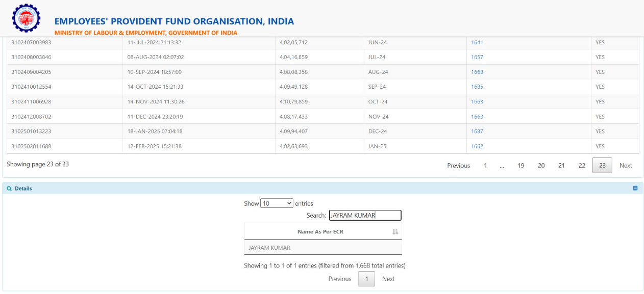Go to page 19 of ECR table
Image resolution: width=644 pixels, height=294 pixels.
521,166
